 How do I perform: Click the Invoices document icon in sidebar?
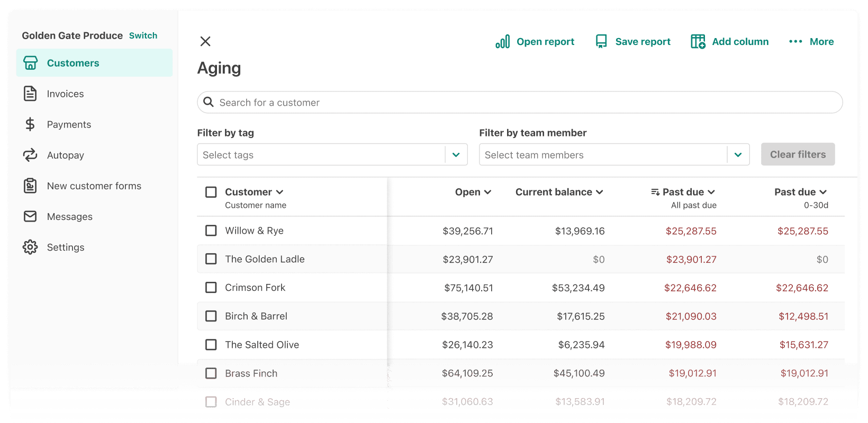(x=30, y=94)
